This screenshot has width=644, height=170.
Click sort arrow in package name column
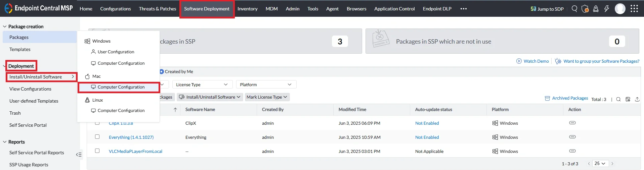[x=175, y=110]
